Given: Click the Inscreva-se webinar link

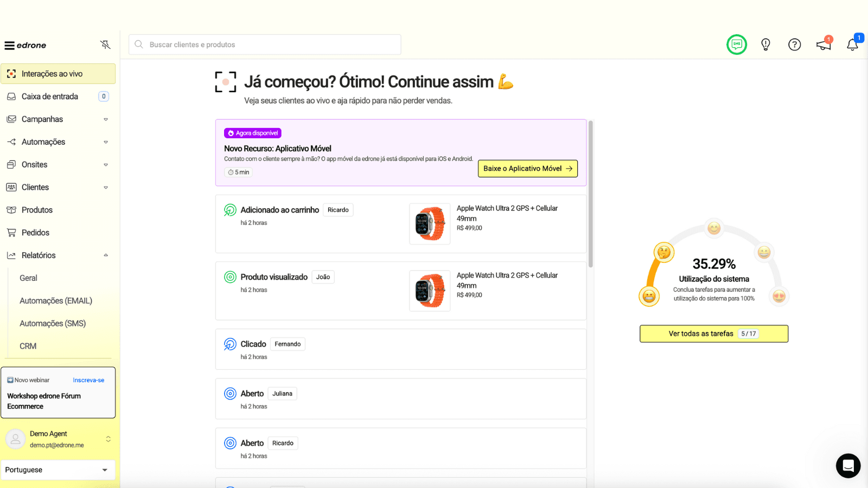Looking at the screenshot, I should (88, 380).
